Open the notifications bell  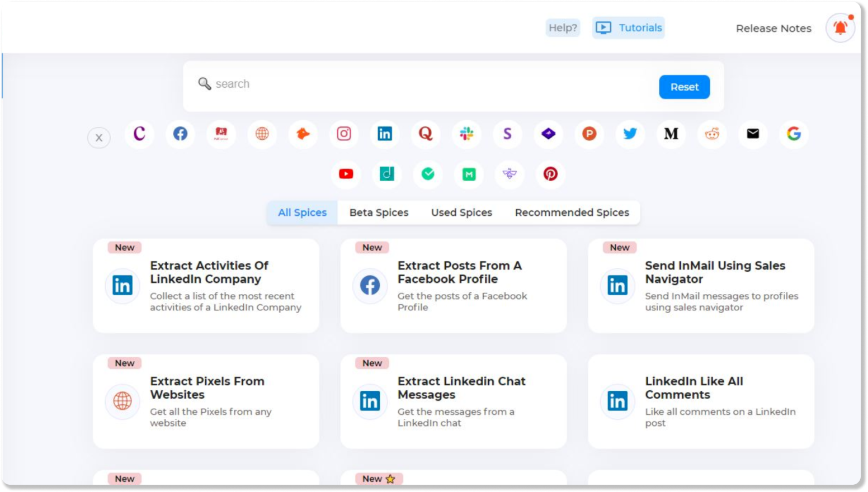click(x=841, y=27)
